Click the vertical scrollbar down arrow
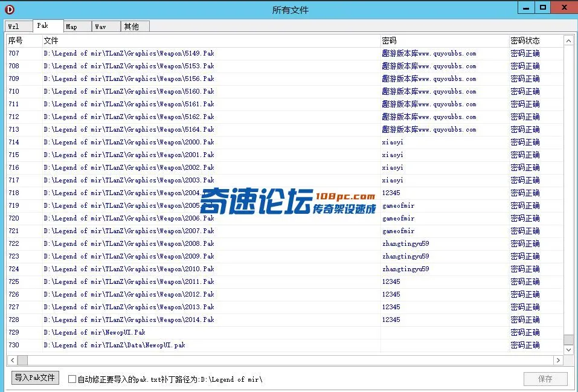The image size is (578, 392). (x=568, y=350)
